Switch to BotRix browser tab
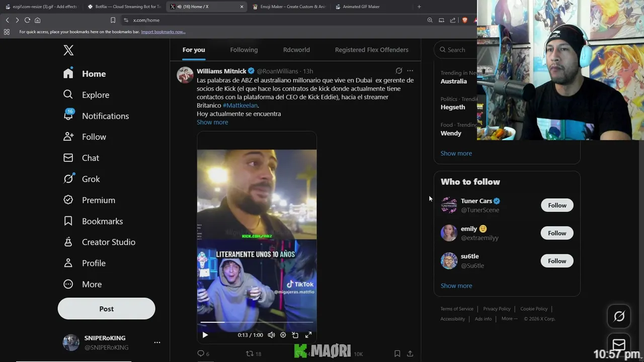Image resolution: width=644 pixels, height=362 pixels. click(123, 7)
